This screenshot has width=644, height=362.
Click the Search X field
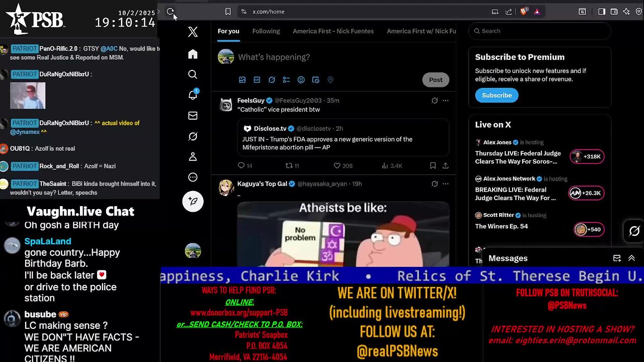click(x=540, y=31)
